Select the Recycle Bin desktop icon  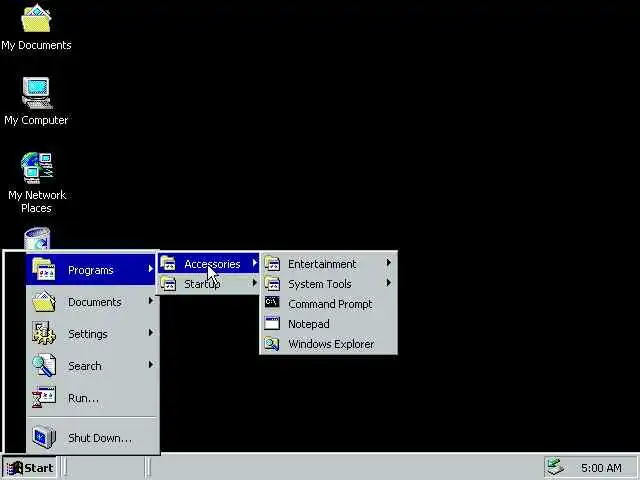(x=37, y=239)
